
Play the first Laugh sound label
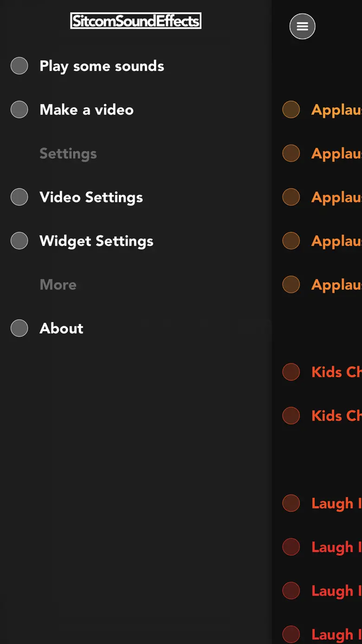point(336,504)
